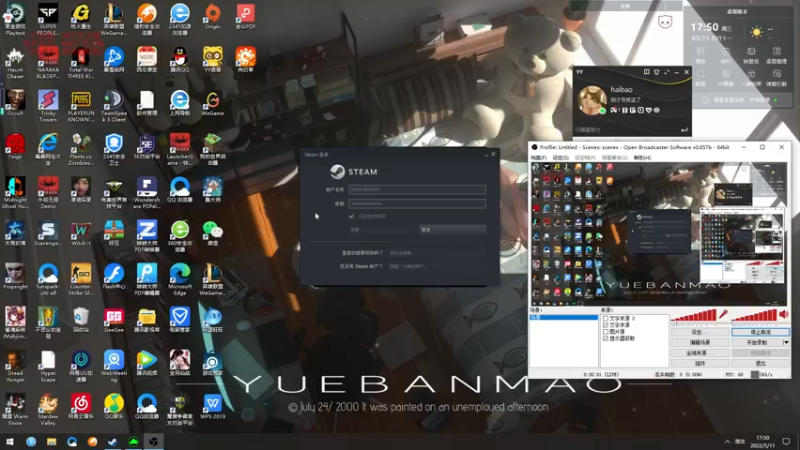Open the Tricky Towers shortcut
The height and width of the screenshot is (450, 800).
point(48,107)
